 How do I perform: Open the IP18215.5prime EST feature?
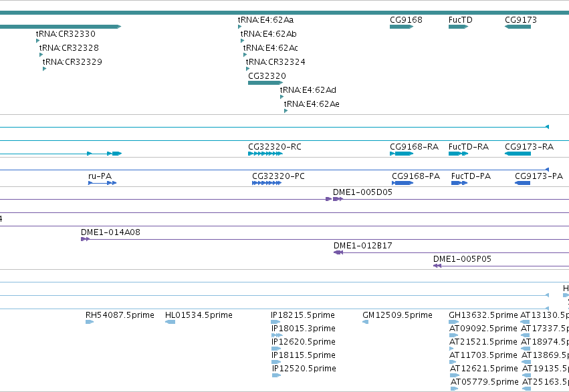275,322
